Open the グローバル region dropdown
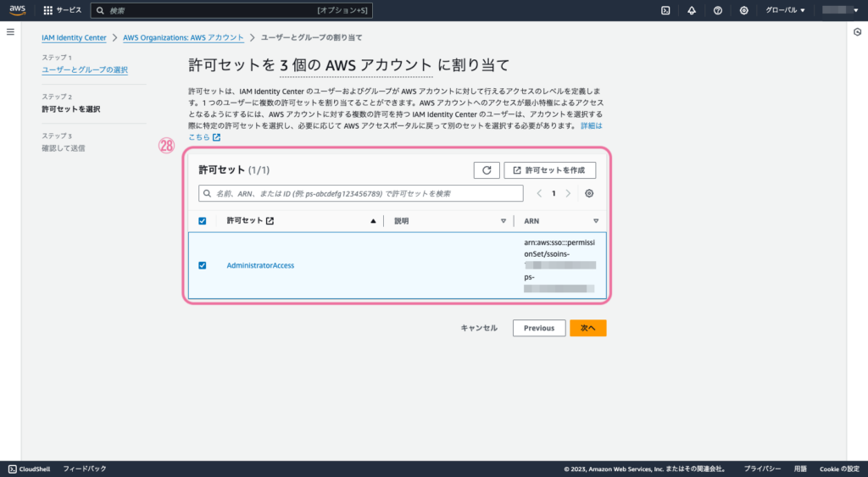Viewport: 868px width, 477px height. click(785, 10)
